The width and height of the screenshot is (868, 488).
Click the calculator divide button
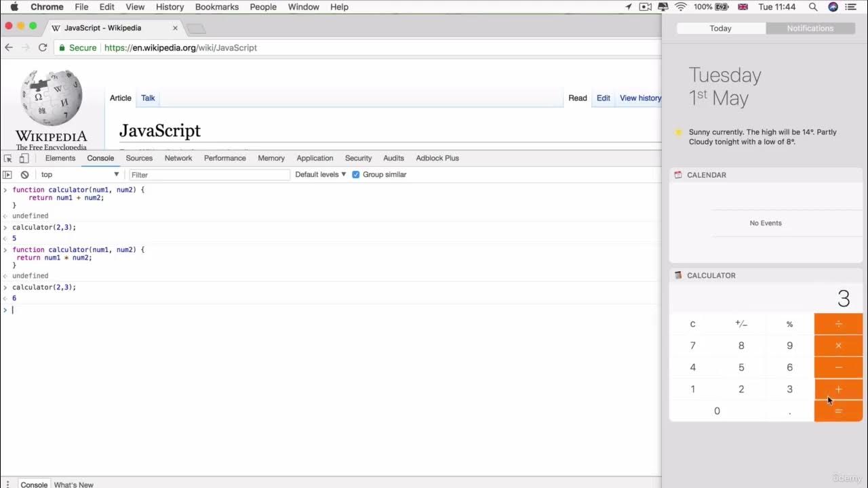(838, 324)
